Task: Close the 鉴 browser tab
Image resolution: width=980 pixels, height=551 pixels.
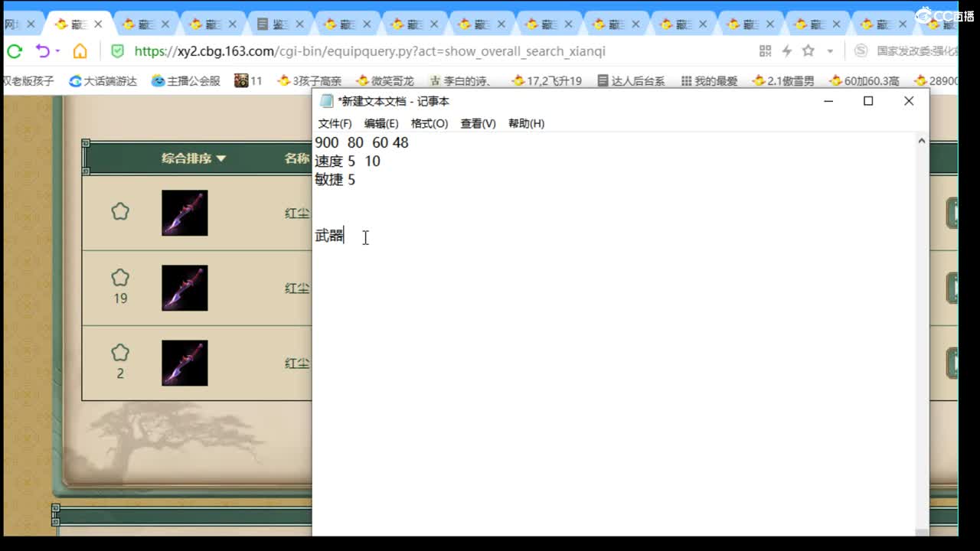Action: point(299,24)
